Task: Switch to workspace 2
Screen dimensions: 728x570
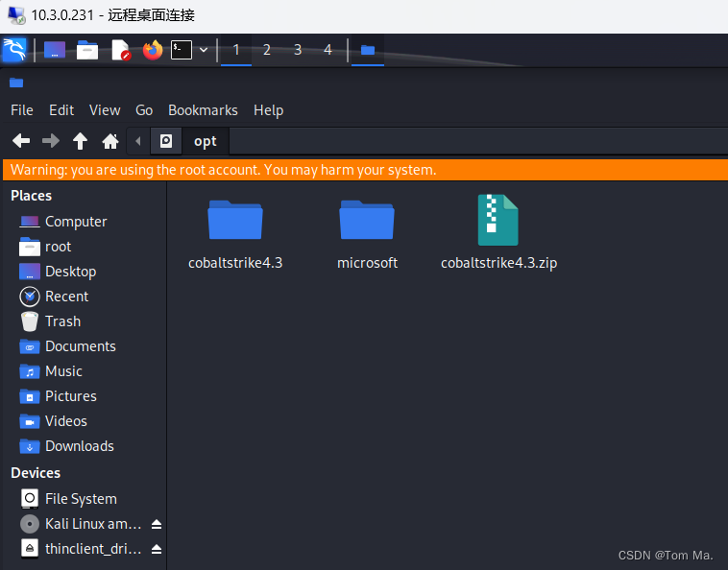Action: 266,50
